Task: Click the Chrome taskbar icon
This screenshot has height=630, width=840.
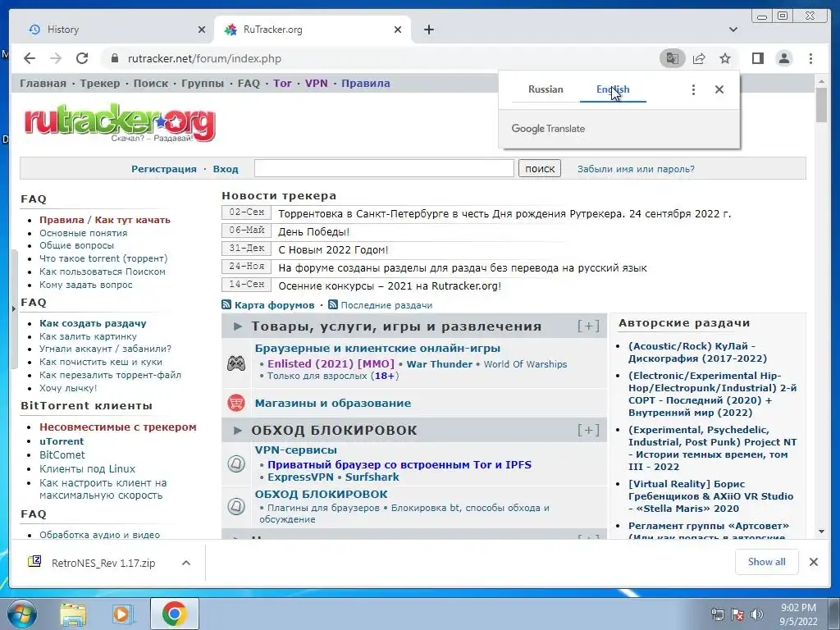Action: pyautogui.click(x=174, y=614)
